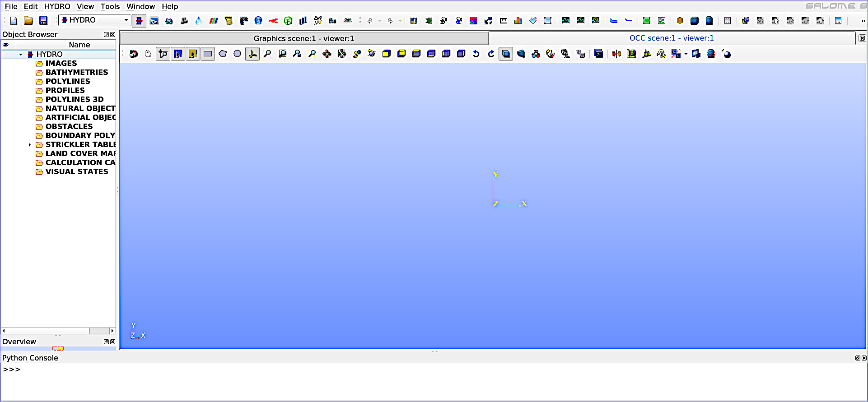Toggle the trihedron axes display button
This screenshot has height=402, width=868.
point(253,54)
